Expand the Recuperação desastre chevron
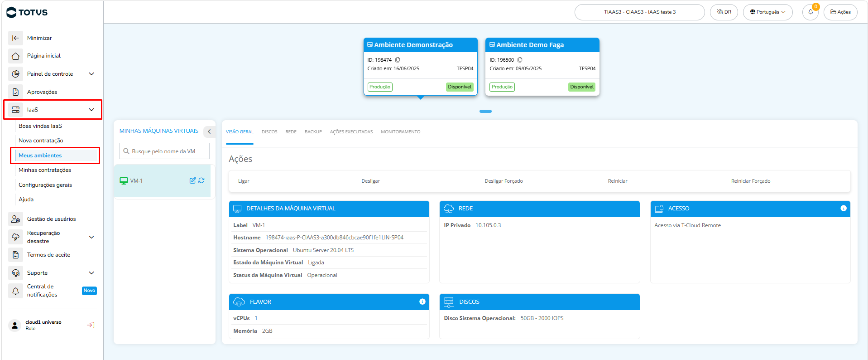868x360 pixels. (x=91, y=237)
